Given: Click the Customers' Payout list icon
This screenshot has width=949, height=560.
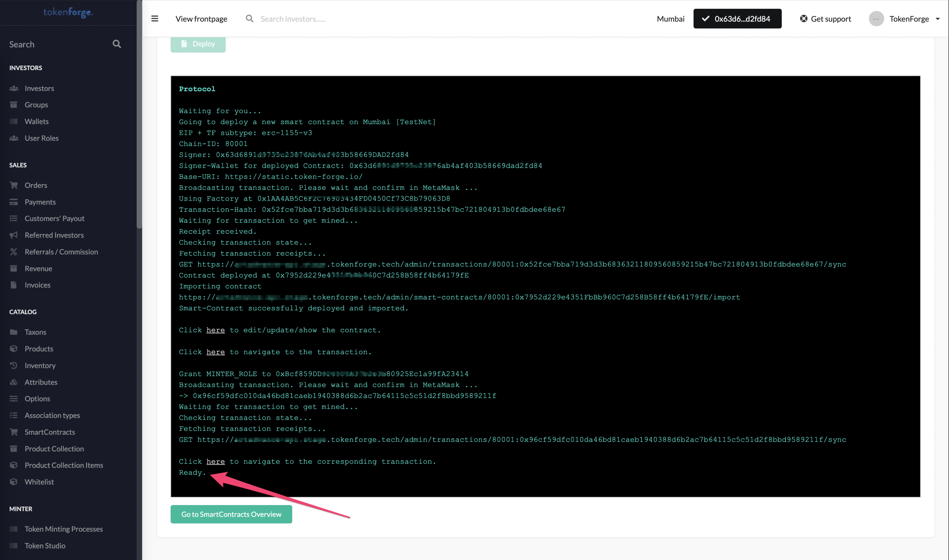Looking at the screenshot, I should [14, 219].
